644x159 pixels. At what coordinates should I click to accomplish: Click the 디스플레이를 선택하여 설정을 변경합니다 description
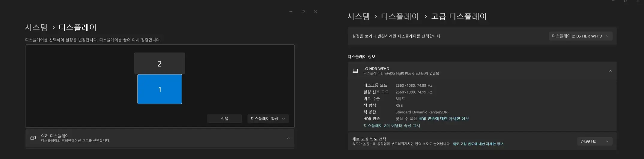(93, 40)
